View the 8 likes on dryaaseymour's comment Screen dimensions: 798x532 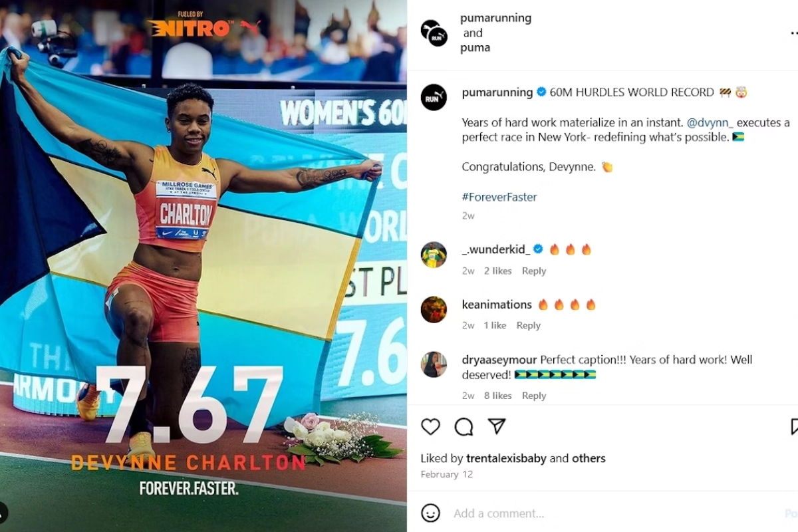click(x=497, y=396)
